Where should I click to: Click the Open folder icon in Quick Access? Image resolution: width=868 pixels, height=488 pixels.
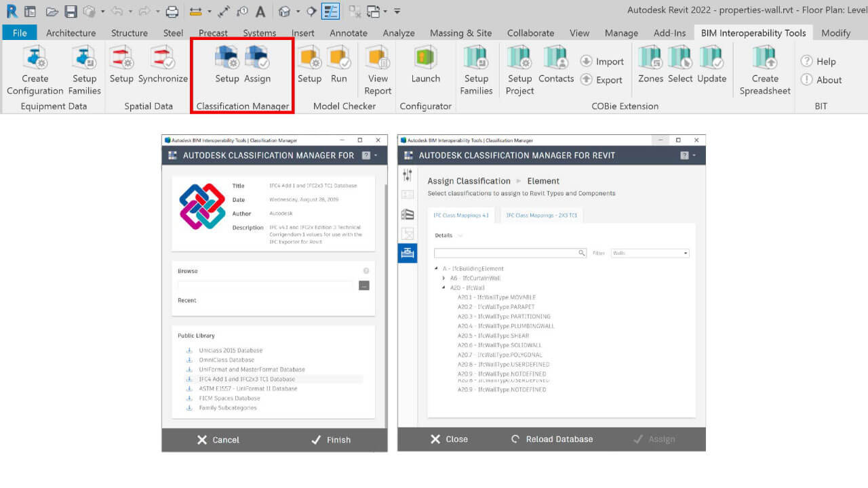[x=52, y=12]
